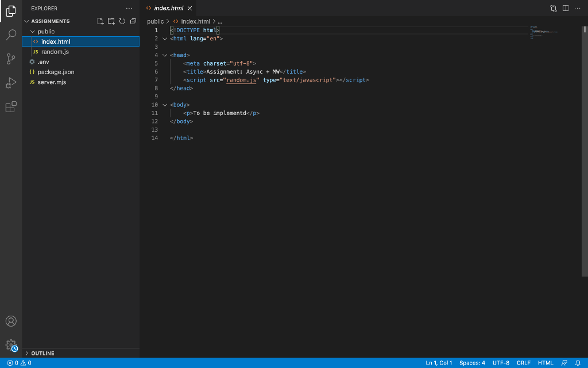Change language mode via HTML status item
The width and height of the screenshot is (588, 368).
click(x=546, y=363)
